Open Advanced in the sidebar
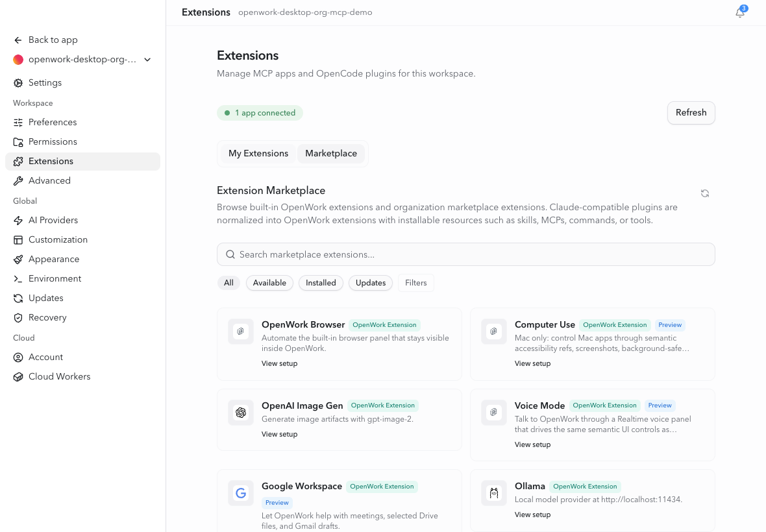Image resolution: width=766 pixels, height=532 pixels. pos(82,181)
